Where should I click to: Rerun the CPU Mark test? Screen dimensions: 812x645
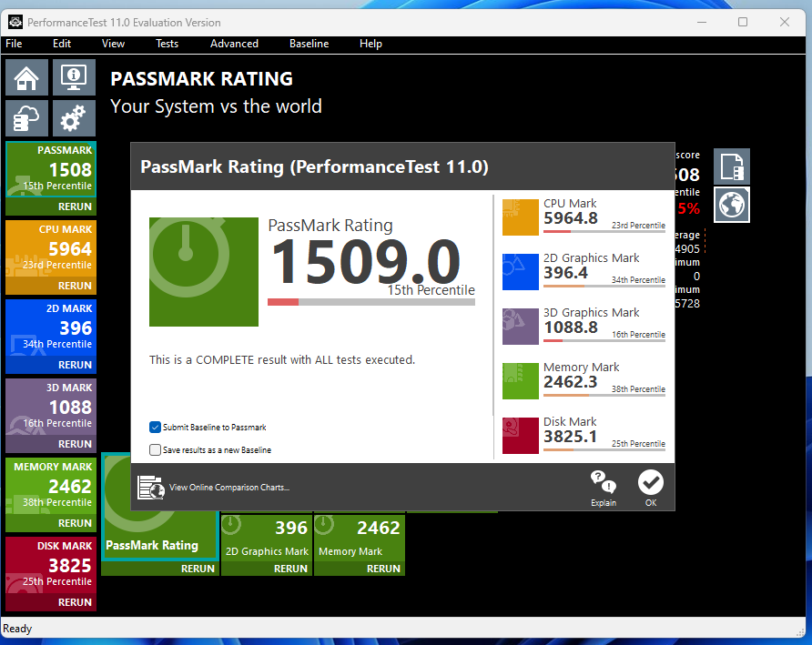pyautogui.click(x=75, y=286)
